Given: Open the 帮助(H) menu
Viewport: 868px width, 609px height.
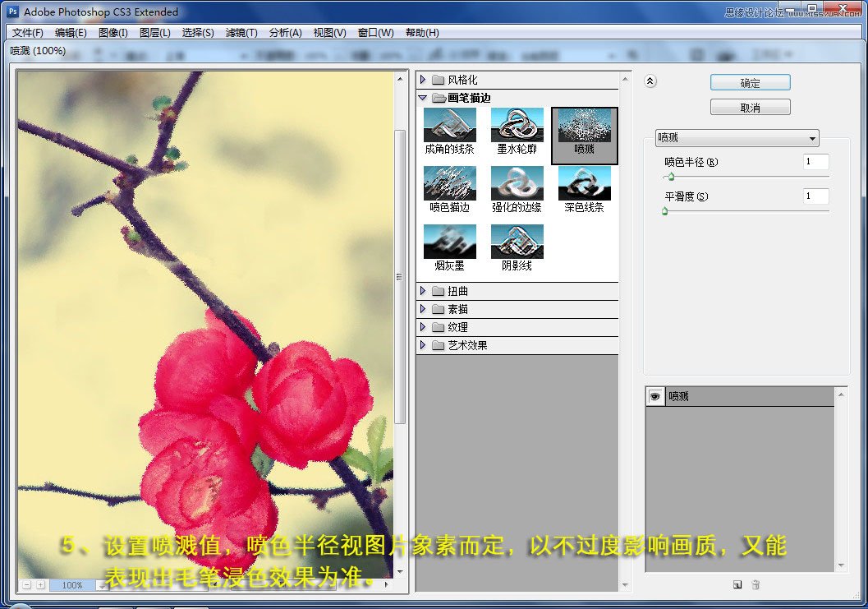Looking at the screenshot, I should pyautogui.click(x=422, y=33).
